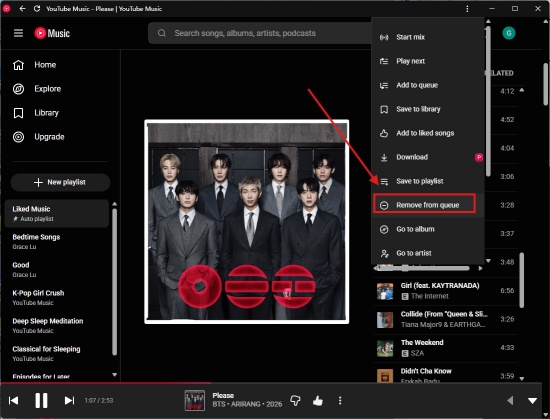Viewport: 550px width, 419px height.
Task: Click the context menu scrollbar
Action: [488, 101]
